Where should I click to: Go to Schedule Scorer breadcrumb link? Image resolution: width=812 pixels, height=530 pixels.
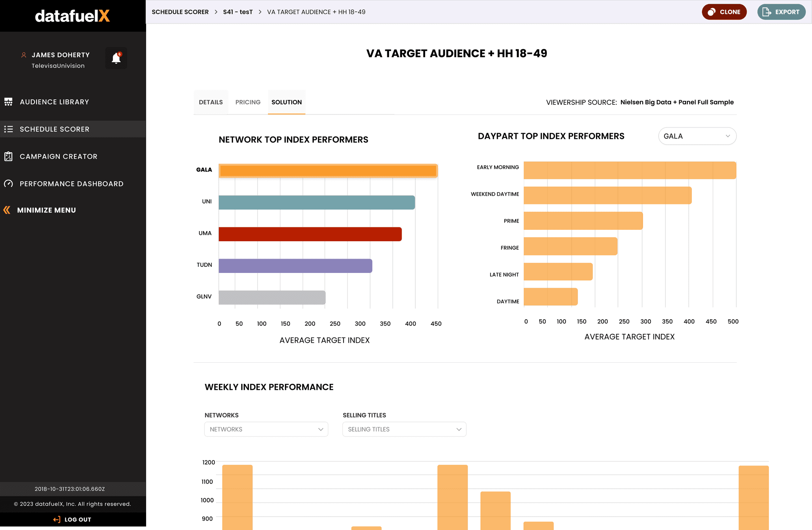180,12
